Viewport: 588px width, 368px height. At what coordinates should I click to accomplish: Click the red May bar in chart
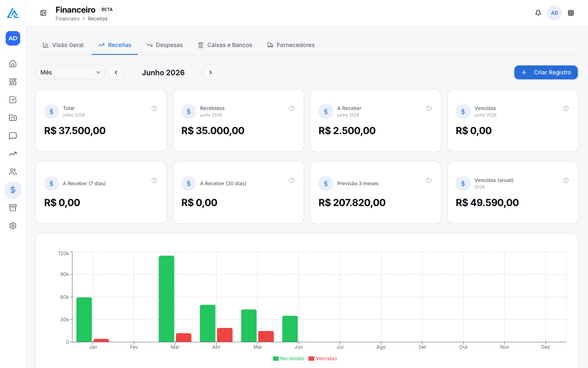[266, 337]
